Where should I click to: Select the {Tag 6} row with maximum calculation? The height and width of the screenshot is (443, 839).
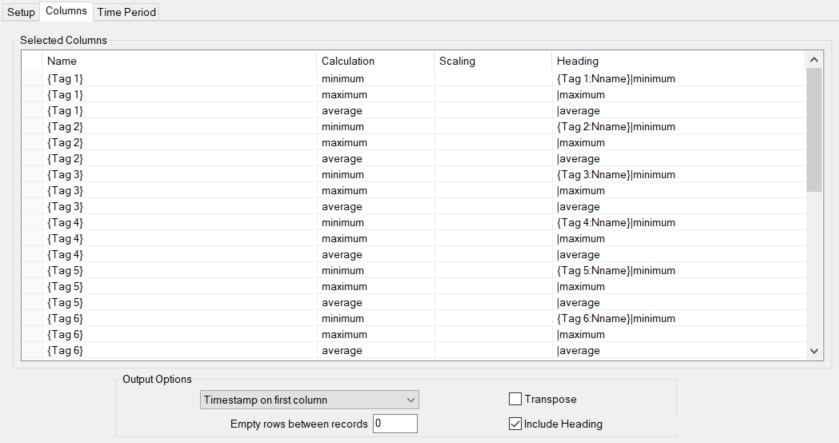point(414,335)
